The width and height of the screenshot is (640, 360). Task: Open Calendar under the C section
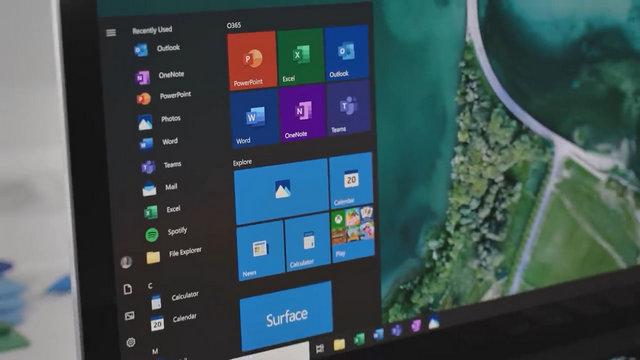(175, 321)
